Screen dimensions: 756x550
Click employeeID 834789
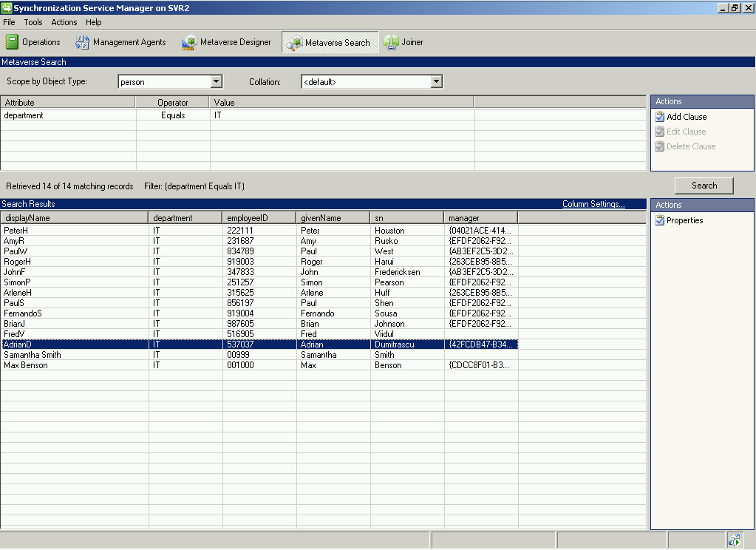[x=240, y=251]
